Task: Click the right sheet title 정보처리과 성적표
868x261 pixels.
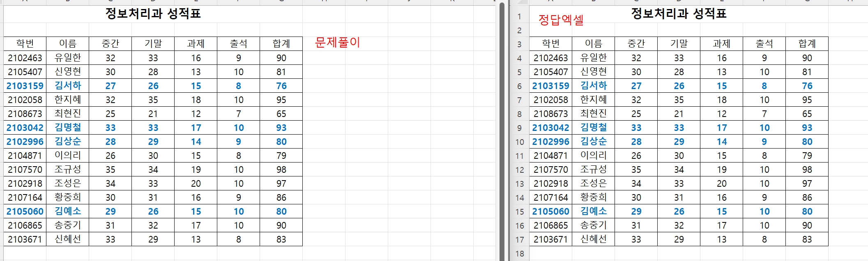Action: (679, 14)
